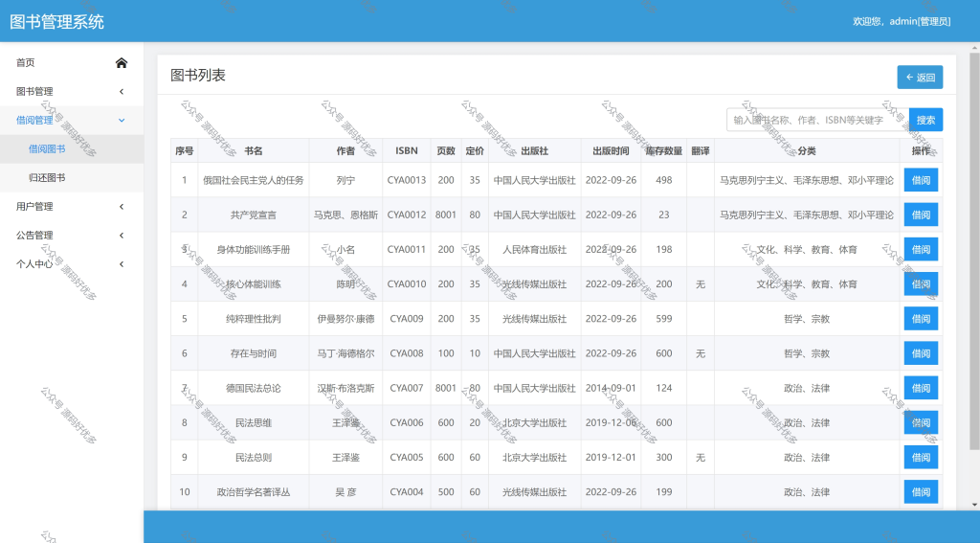
Task: Select the book title 纯粹理性批判
Action: pos(253,319)
